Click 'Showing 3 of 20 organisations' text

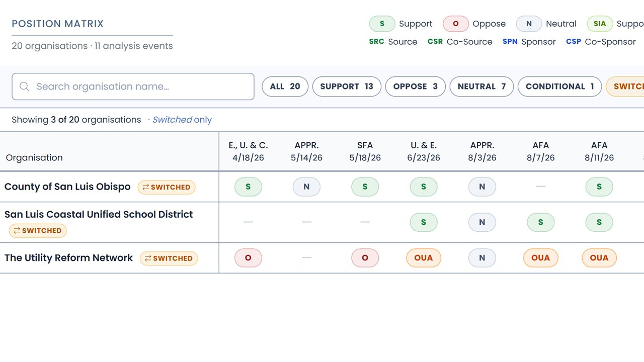point(76,120)
